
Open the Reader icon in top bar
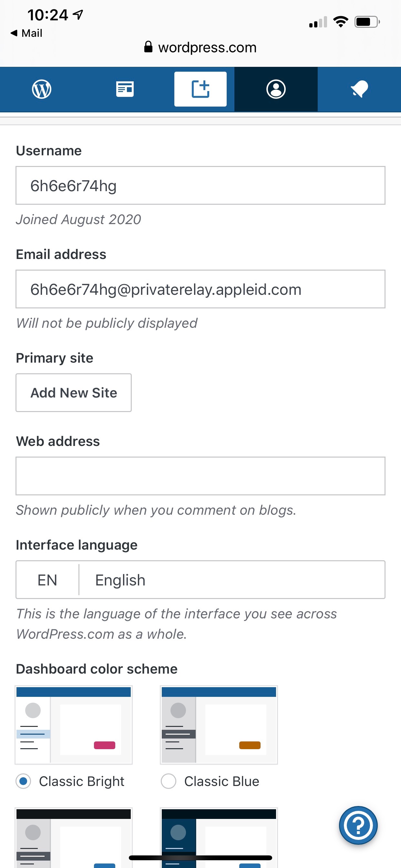tap(125, 89)
